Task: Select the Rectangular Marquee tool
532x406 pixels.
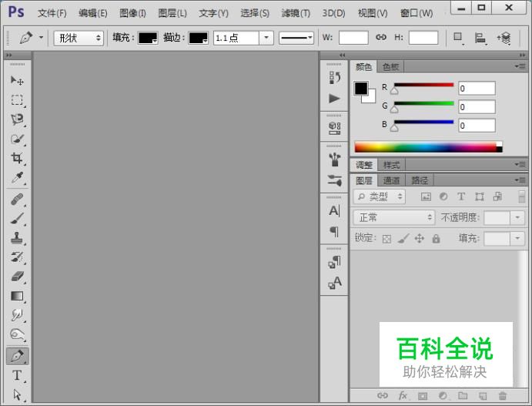Action: [17, 100]
